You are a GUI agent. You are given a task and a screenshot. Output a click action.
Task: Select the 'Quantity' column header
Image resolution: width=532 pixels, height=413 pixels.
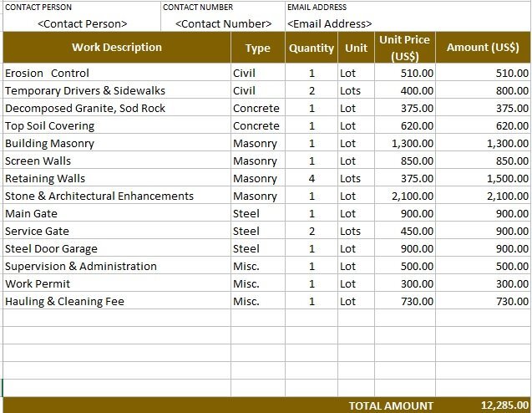pos(312,47)
